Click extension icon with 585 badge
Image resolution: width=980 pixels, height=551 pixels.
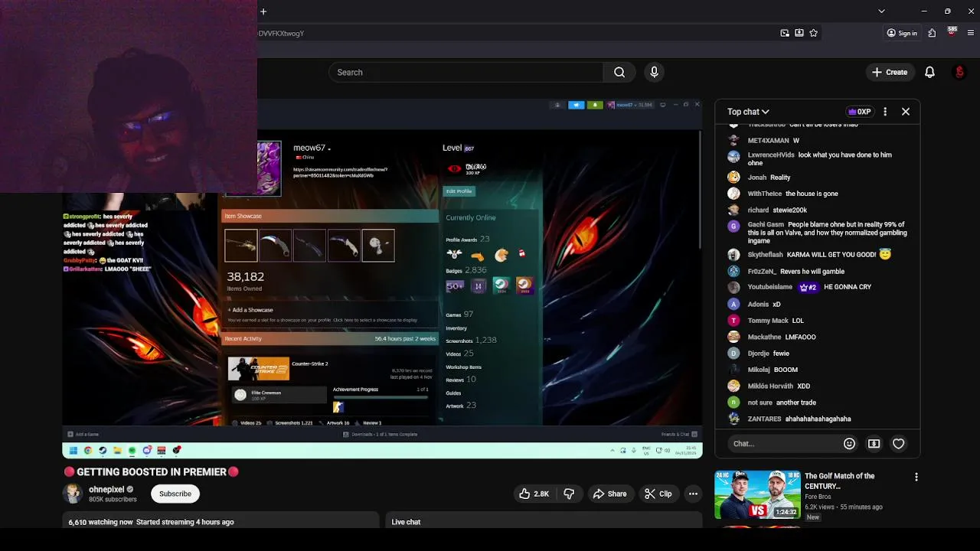[952, 32]
